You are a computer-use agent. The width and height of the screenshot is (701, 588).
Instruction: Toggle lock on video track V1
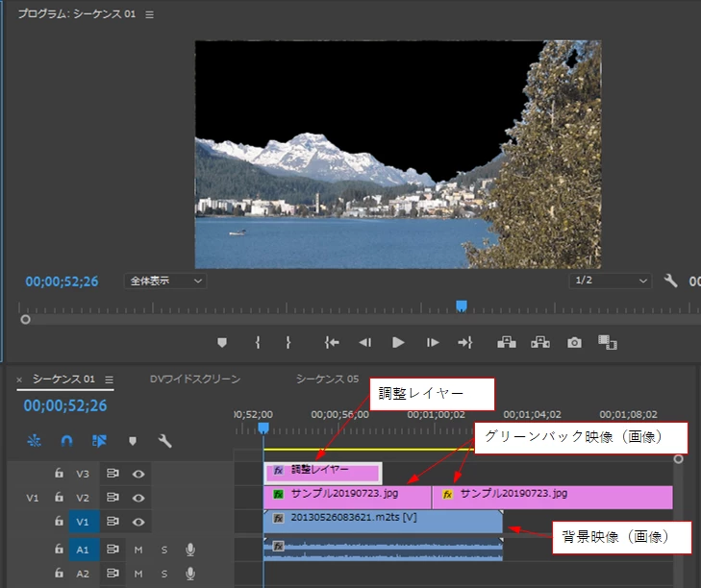pyautogui.click(x=59, y=521)
